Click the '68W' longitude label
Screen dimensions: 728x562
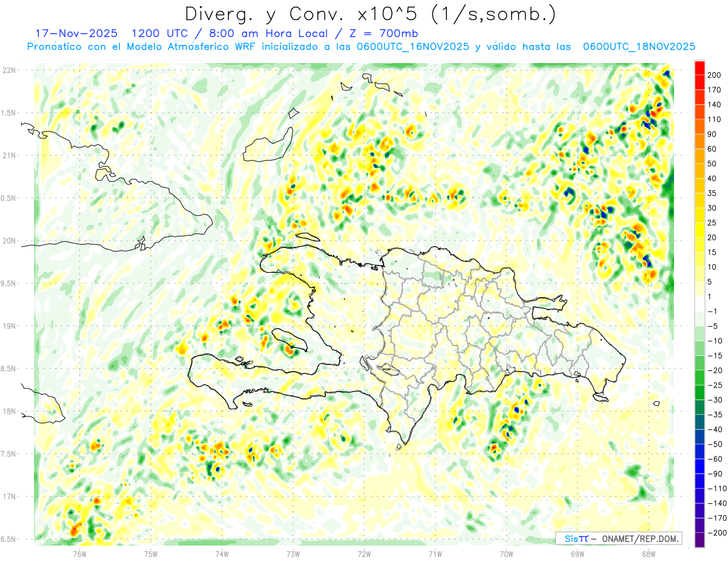point(649,553)
